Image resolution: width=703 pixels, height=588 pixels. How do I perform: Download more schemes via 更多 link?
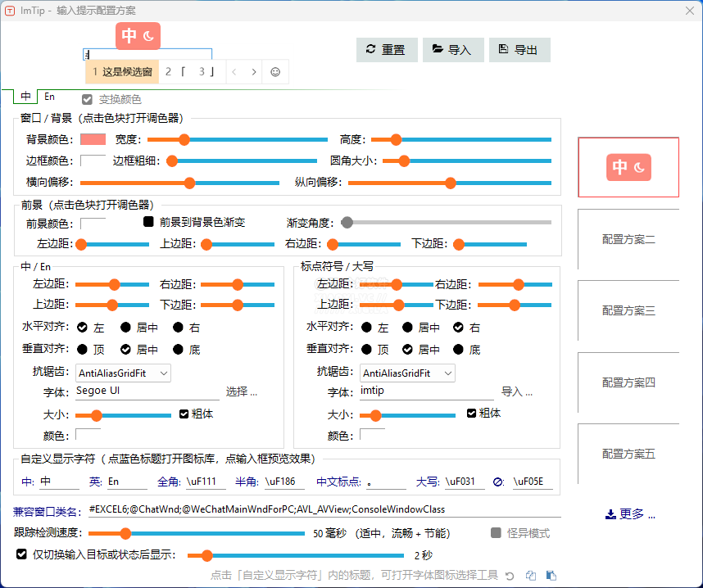[630, 514]
